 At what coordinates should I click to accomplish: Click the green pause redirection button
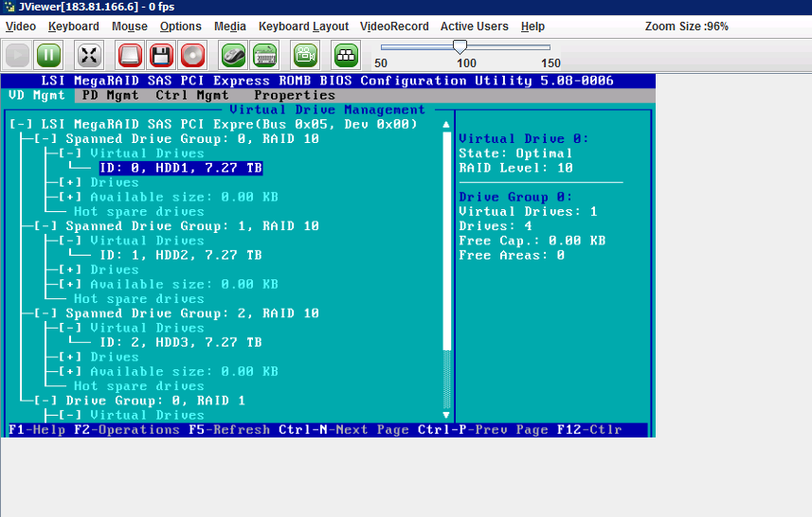[x=48, y=55]
